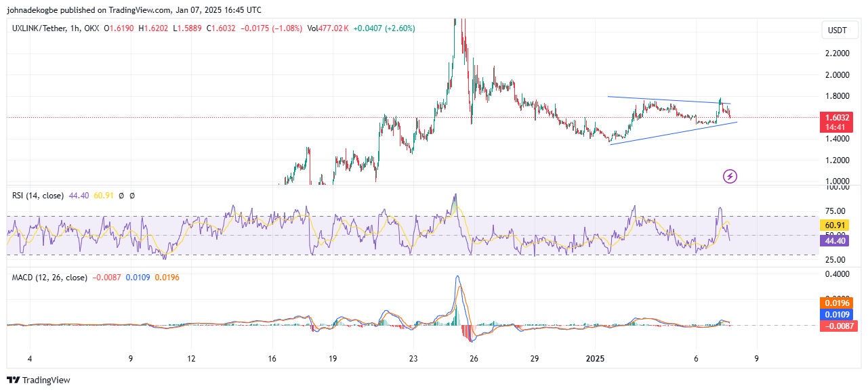The width and height of the screenshot is (868, 392).
Task: Click the 19 date label on the time axis
Action: point(333,357)
